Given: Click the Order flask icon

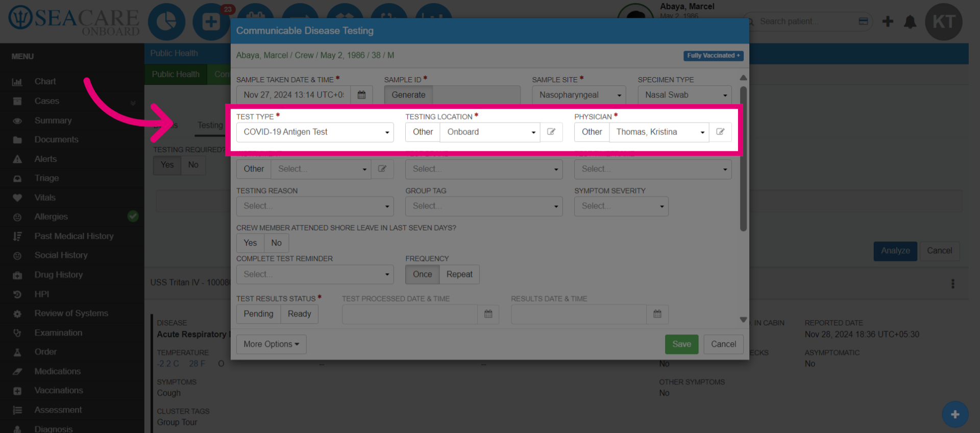Looking at the screenshot, I should tap(17, 352).
